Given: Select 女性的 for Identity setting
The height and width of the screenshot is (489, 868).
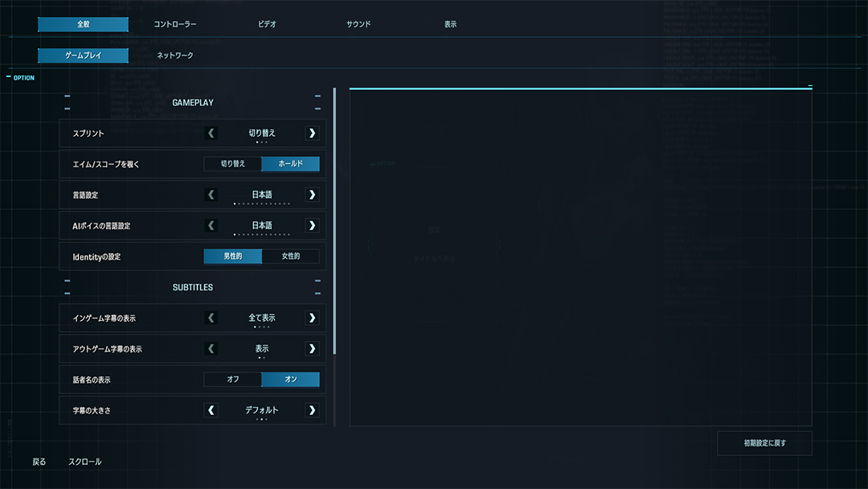Looking at the screenshot, I should click(x=290, y=257).
